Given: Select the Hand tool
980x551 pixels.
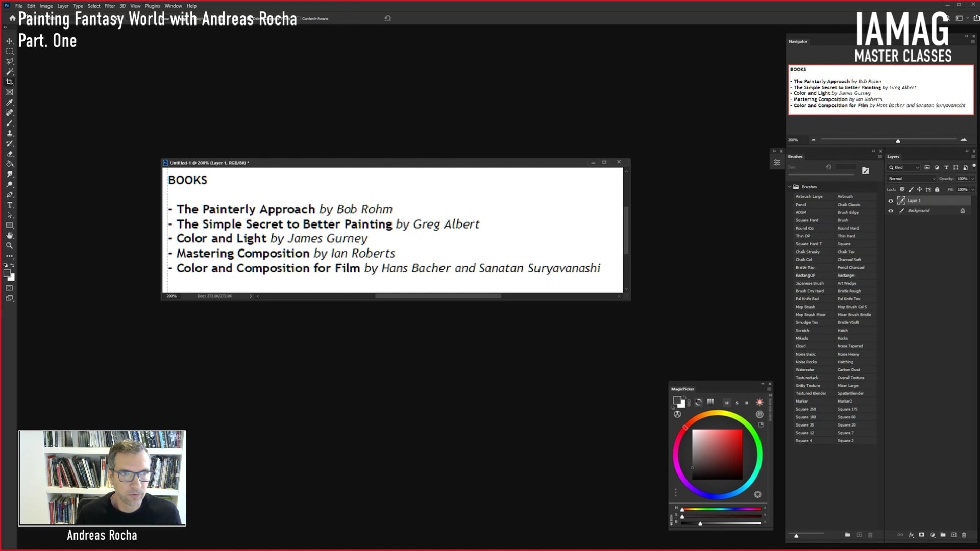Looking at the screenshot, I should point(9,235).
